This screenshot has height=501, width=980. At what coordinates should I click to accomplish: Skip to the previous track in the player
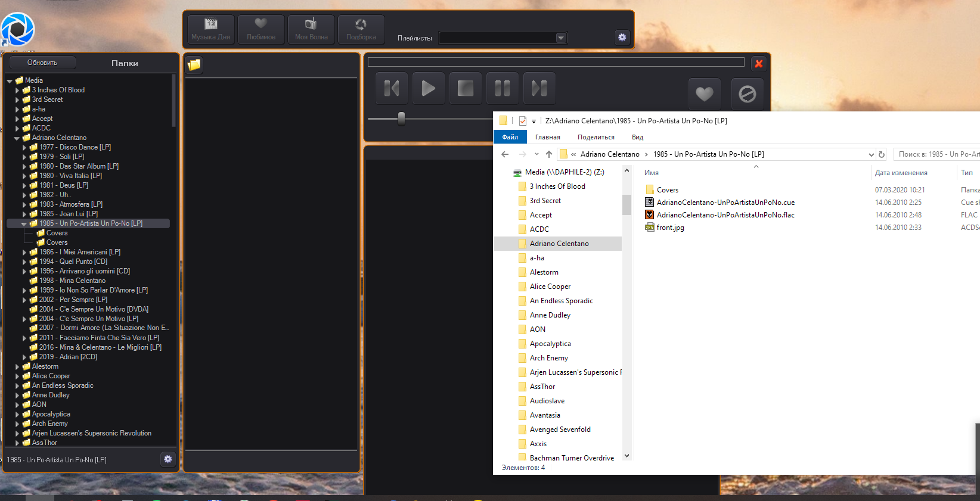click(392, 89)
